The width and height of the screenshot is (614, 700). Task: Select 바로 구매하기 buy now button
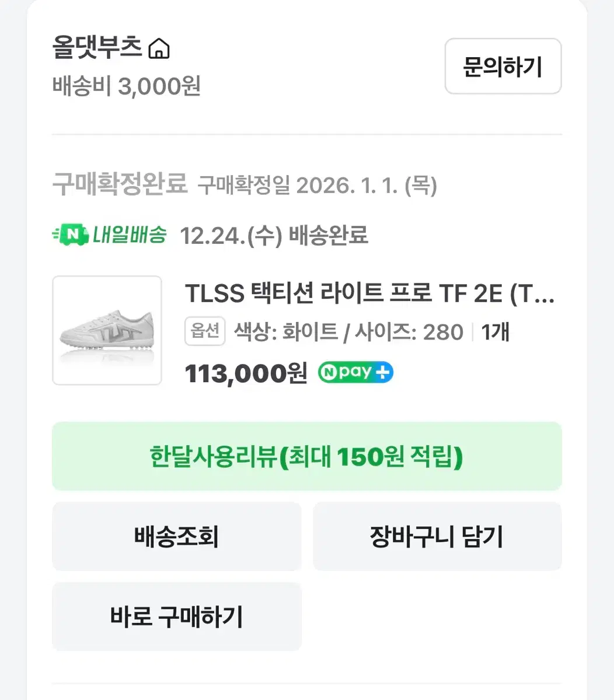[x=177, y=617]
